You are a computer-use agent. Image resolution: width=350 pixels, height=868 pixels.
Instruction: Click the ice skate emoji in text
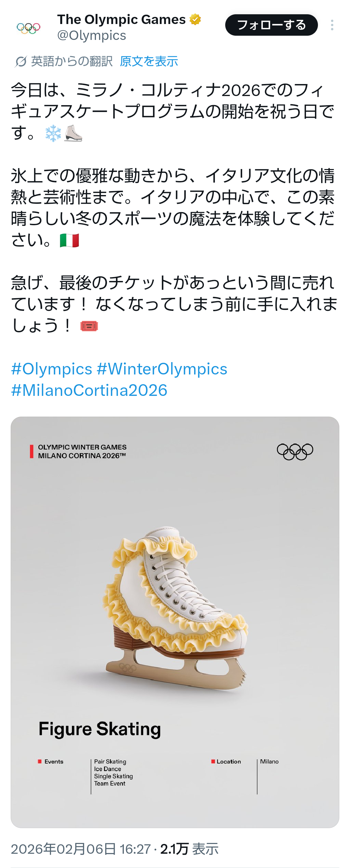tap(73, 134)
